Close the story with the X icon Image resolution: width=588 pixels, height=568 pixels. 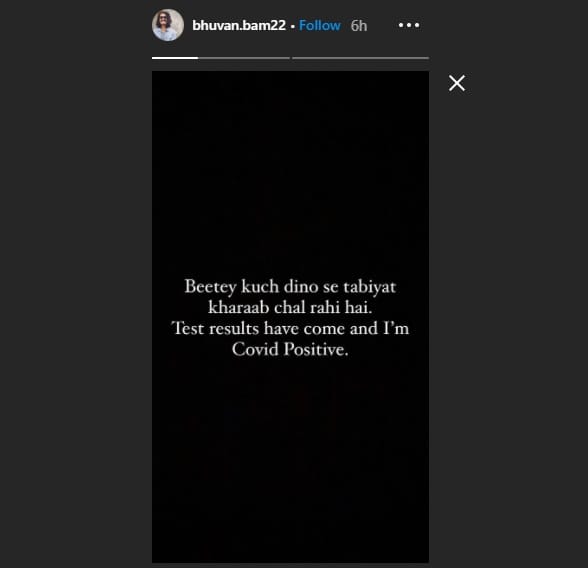click(457, 83)
